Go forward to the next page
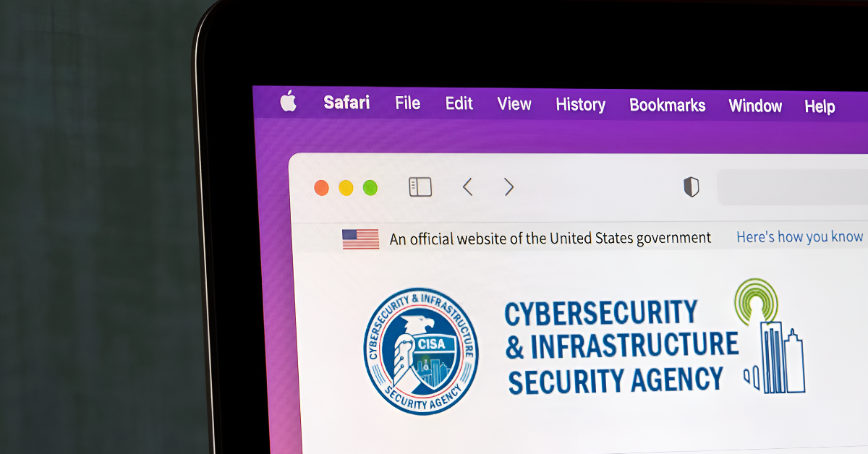868x454 pixels. (509, 187)
